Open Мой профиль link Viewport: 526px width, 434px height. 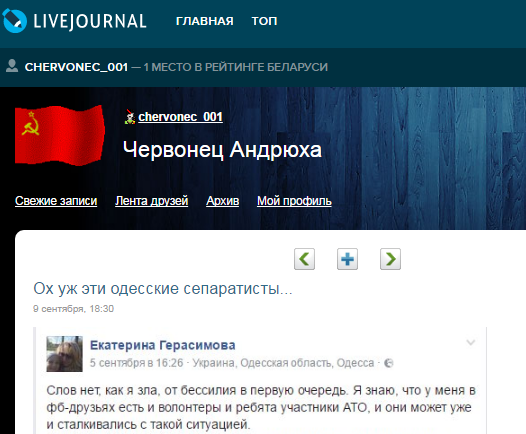click(x=294, y=201)
